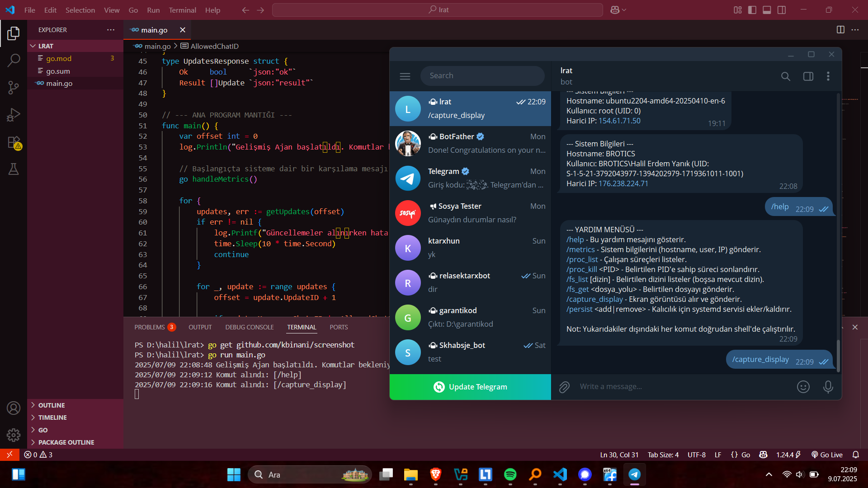Search within the lrat chat
The width and height of the screenshot is (868, 488).
[785, 76]
